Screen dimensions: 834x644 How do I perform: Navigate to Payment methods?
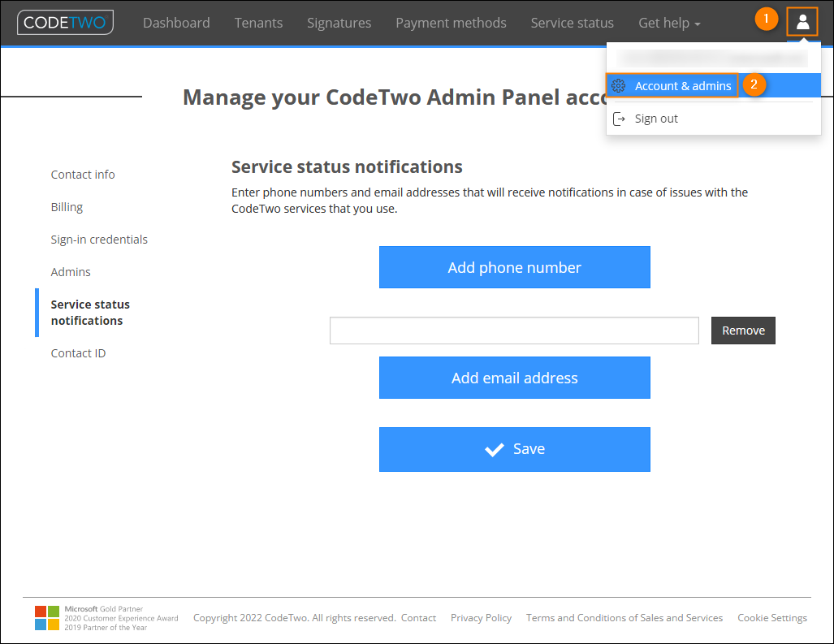[x=451, y=23]
